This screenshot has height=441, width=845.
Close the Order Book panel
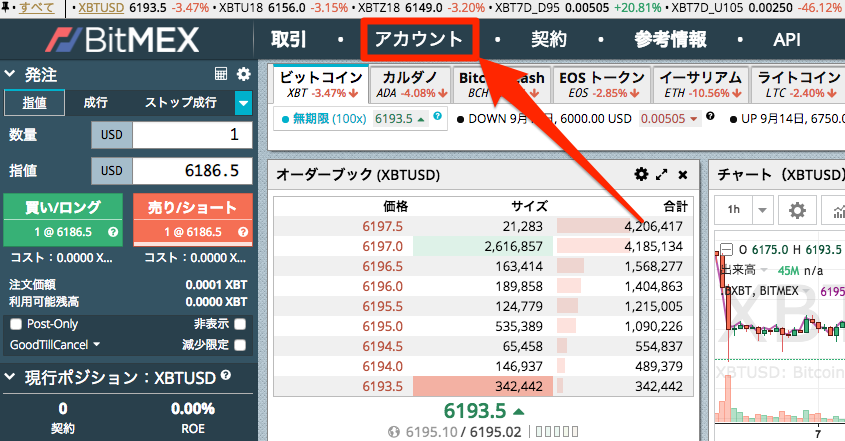click(x=682, y=175)
